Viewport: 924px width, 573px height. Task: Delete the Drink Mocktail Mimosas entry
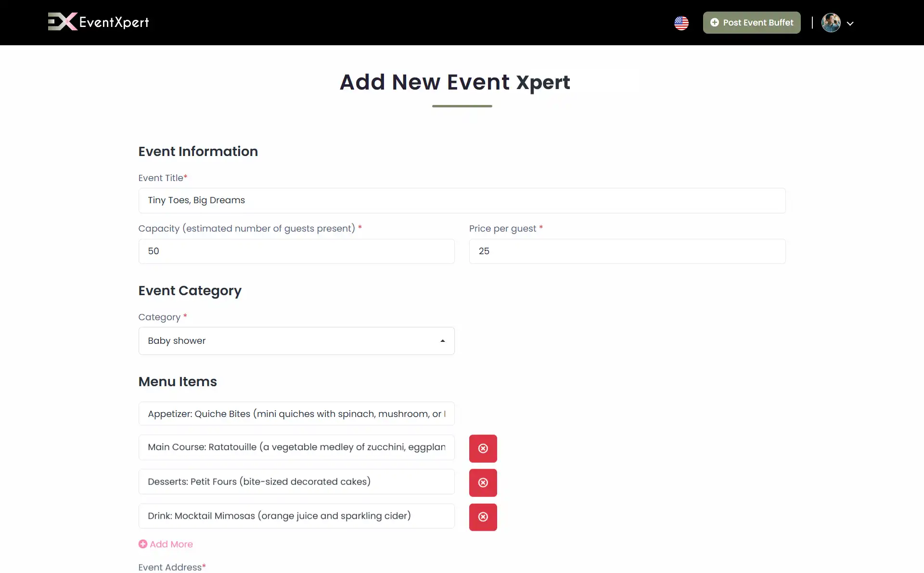[x=483, y=517]
